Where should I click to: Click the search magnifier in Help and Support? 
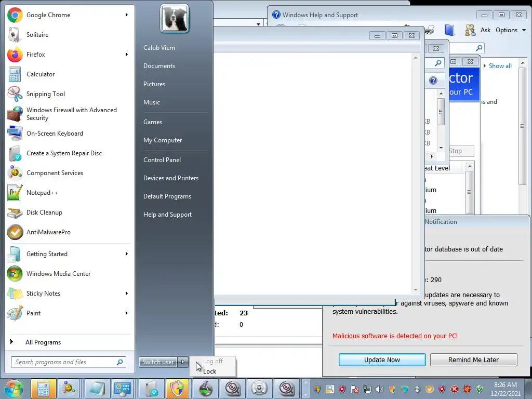479,48
